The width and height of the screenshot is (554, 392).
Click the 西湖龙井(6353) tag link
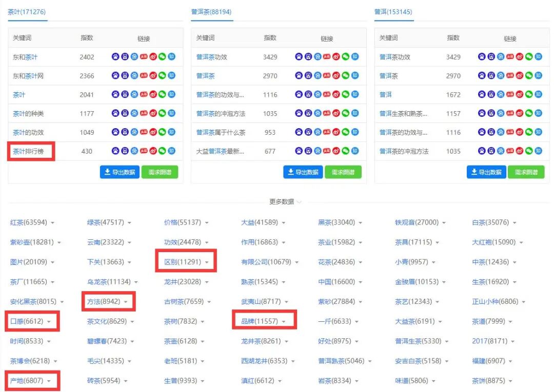pos(264,361)
